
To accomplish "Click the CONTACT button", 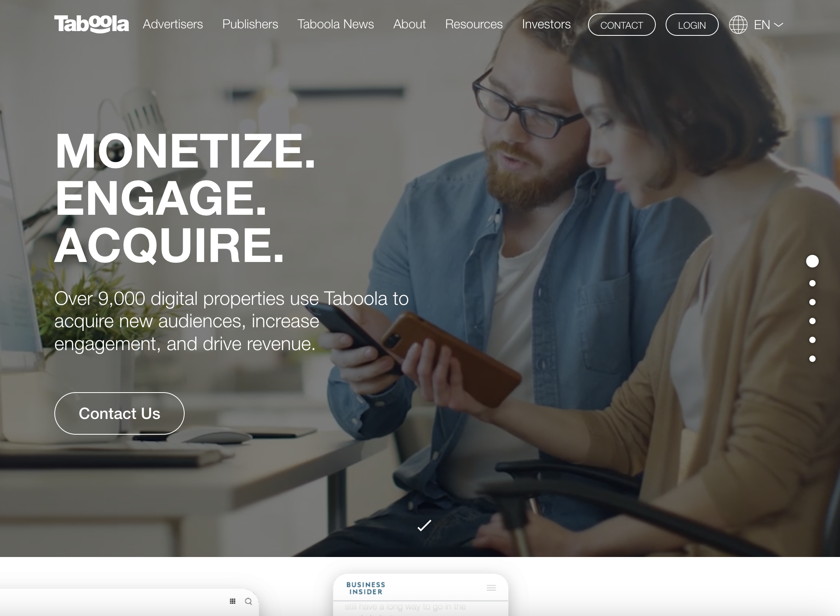I will pyautogui.click(x=621, y=25).
